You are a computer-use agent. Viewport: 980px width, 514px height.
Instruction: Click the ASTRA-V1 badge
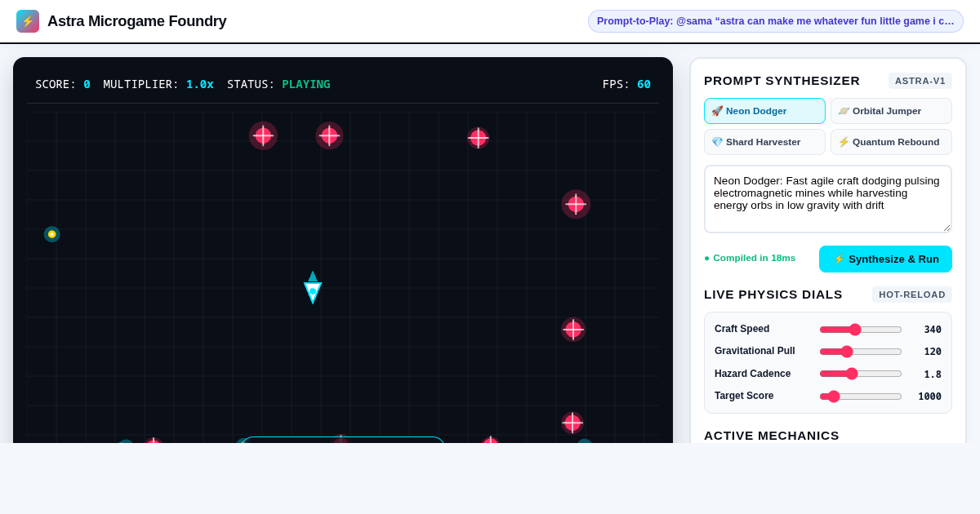[920, 81]
